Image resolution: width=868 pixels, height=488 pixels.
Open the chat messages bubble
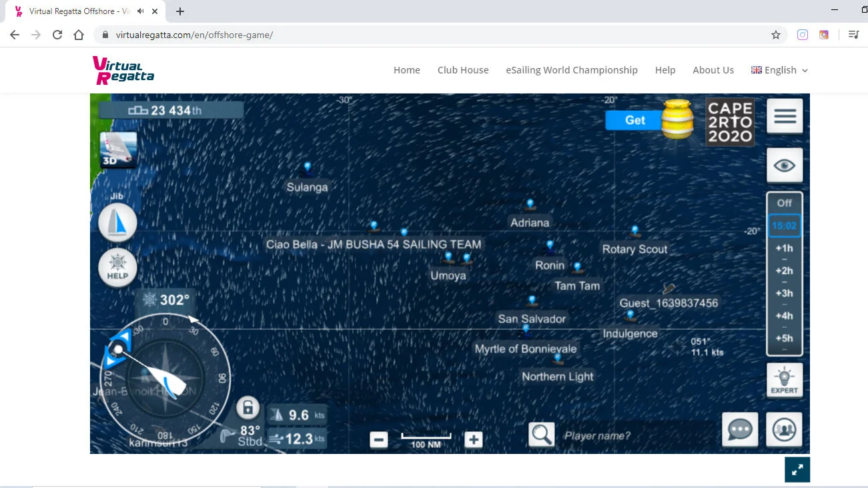coord(741,430)
